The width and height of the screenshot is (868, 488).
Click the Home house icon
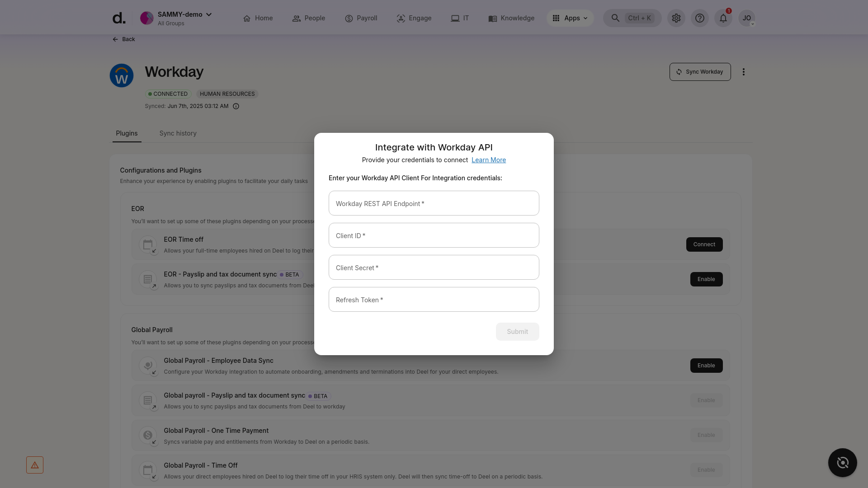pos(247,19)
